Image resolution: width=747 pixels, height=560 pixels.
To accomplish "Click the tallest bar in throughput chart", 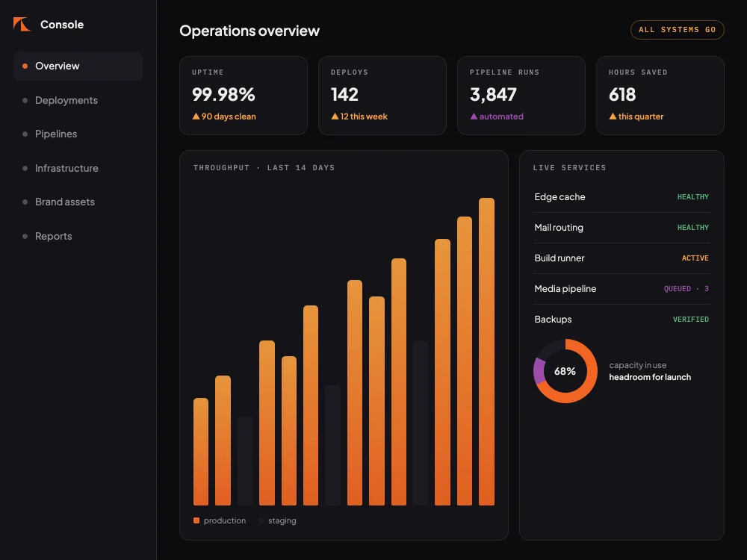I will pyautogui.click(x=486, y=352).
